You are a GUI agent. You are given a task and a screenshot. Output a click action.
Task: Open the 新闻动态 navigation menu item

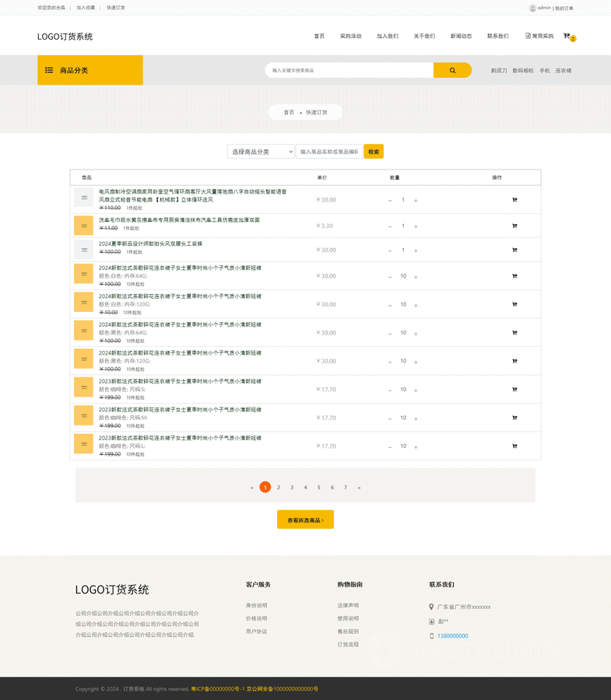(x=461, y=37)
